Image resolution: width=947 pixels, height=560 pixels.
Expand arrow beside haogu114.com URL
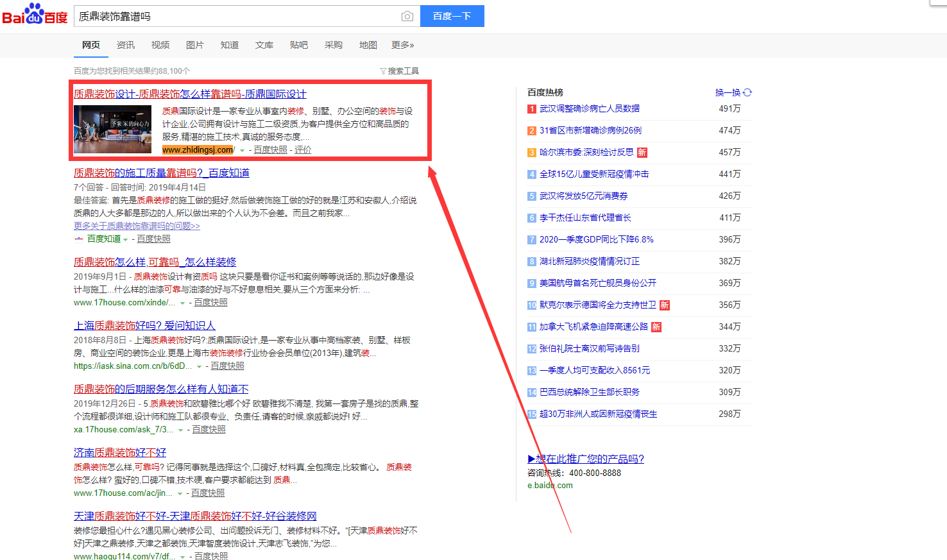tap(182, 557)
